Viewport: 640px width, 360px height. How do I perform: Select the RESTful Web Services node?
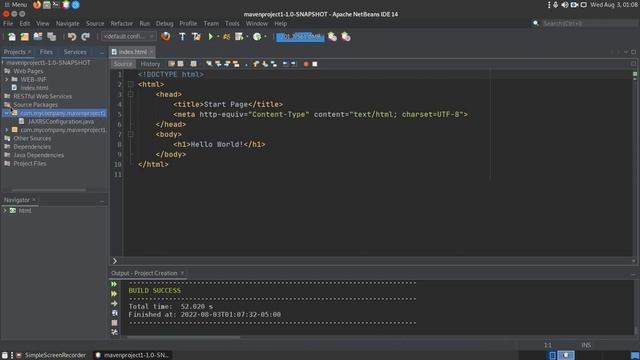tap(42, 96)
